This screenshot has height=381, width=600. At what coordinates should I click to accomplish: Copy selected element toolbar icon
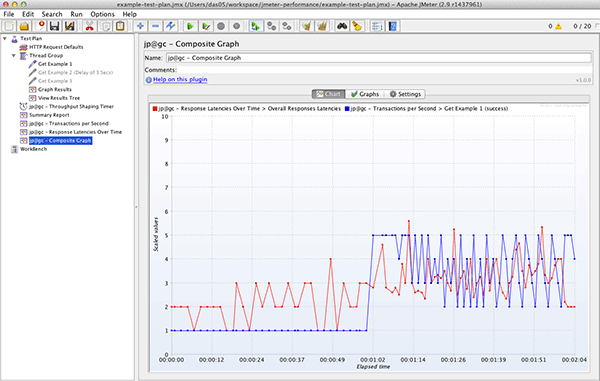click(105, 26)
